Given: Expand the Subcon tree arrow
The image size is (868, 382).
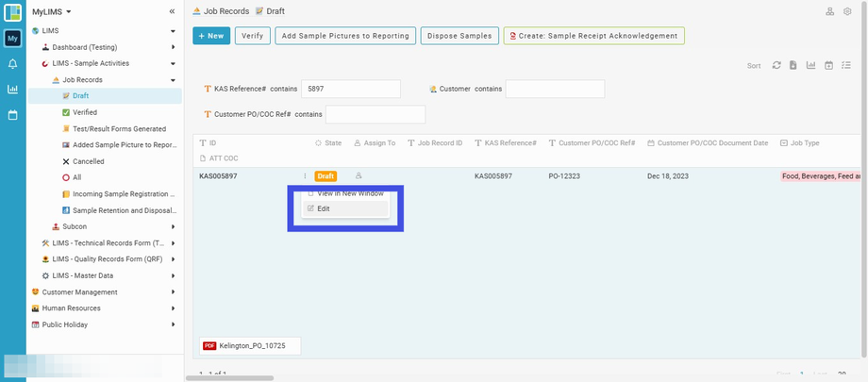Looking at the screenshot, I should tap(173, 226).
